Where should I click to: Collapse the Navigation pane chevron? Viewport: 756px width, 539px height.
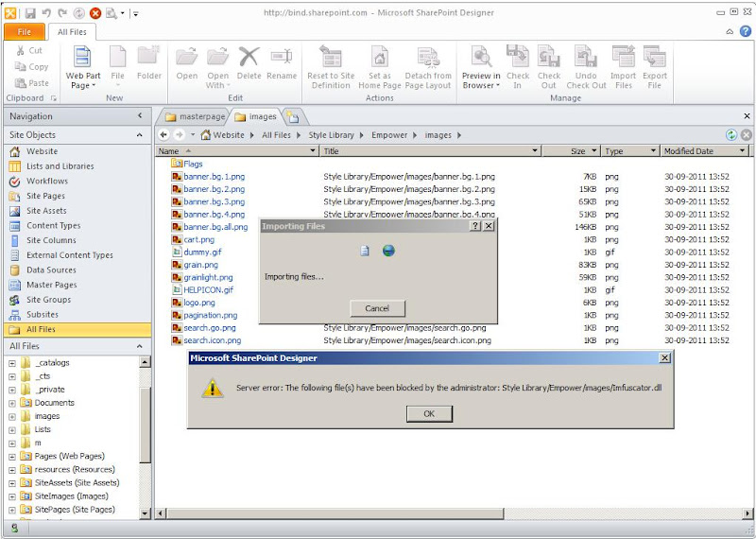[x=140, y=115]
